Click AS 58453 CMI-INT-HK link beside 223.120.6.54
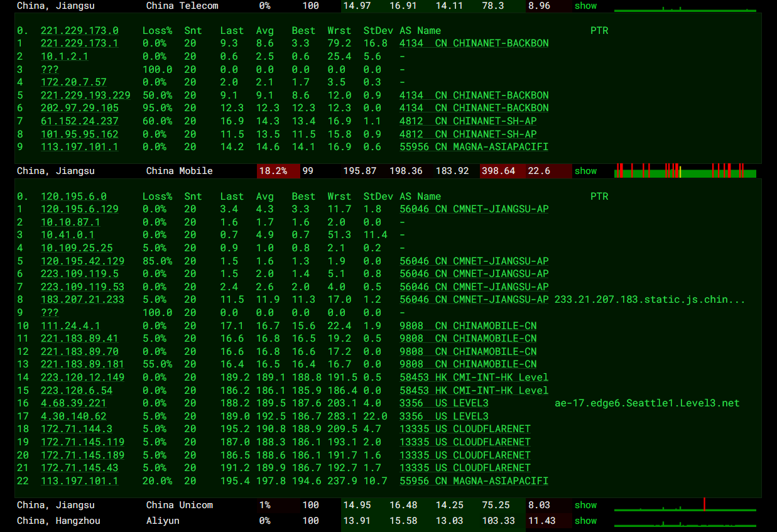The height and width of the screenshot is (532, 777). 474,391
